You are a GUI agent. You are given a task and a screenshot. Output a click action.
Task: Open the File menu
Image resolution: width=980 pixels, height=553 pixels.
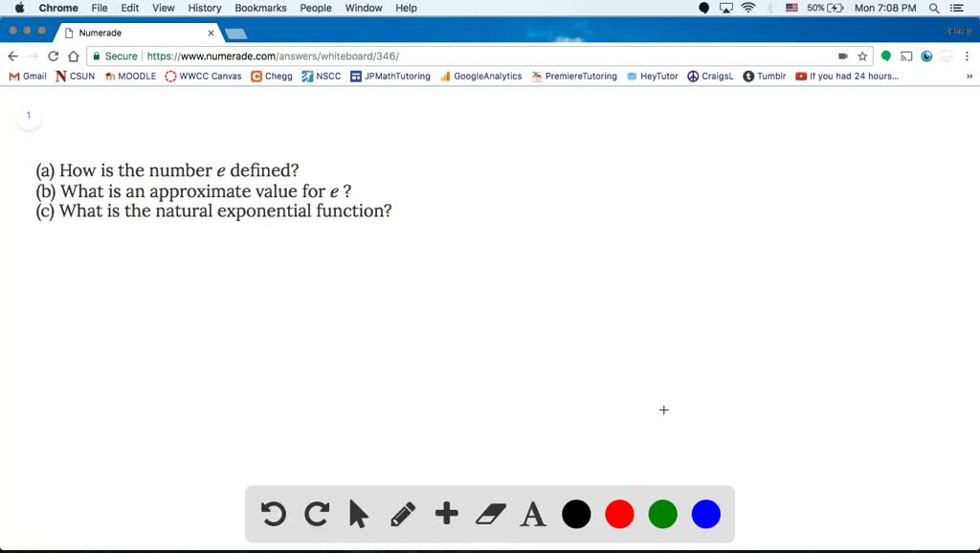coord(100,8)
